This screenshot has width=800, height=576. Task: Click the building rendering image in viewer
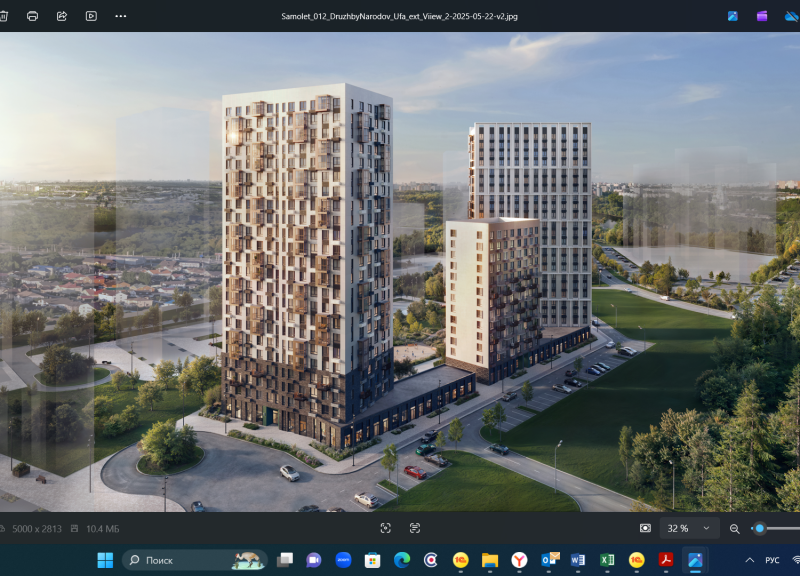[x=400, y=270]
